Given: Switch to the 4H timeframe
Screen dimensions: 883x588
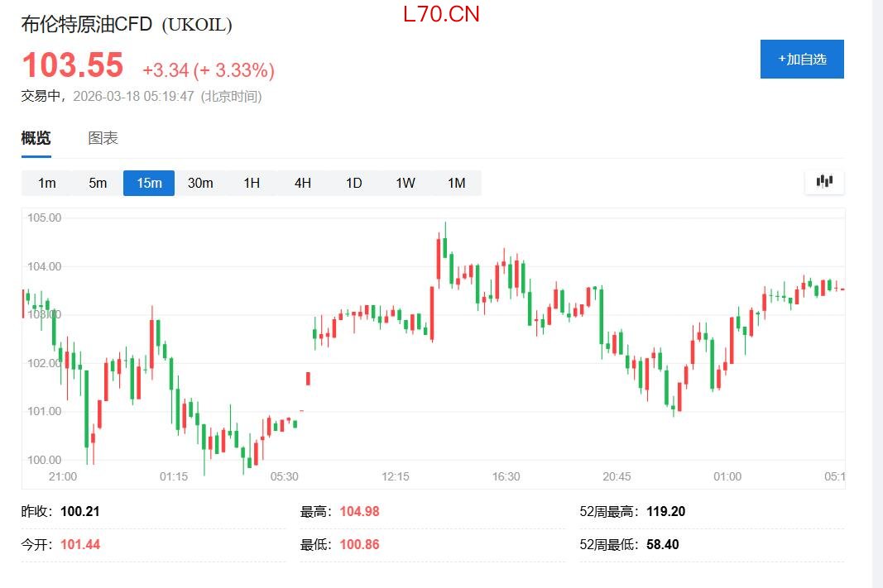Looking at the screenshot, I should coord(303,183).
